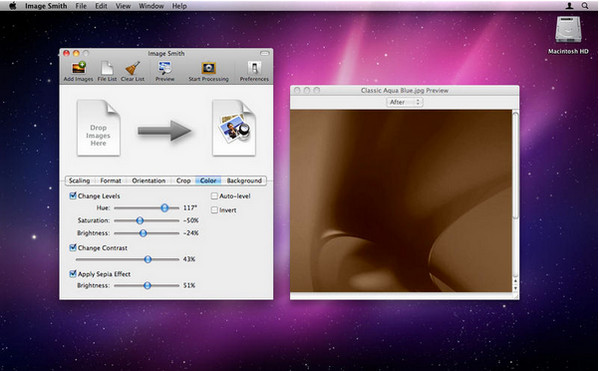Screen dimensions: 599x371
Task: Enable the Auto-level checkbox
Action: click(x=214, y=196)
